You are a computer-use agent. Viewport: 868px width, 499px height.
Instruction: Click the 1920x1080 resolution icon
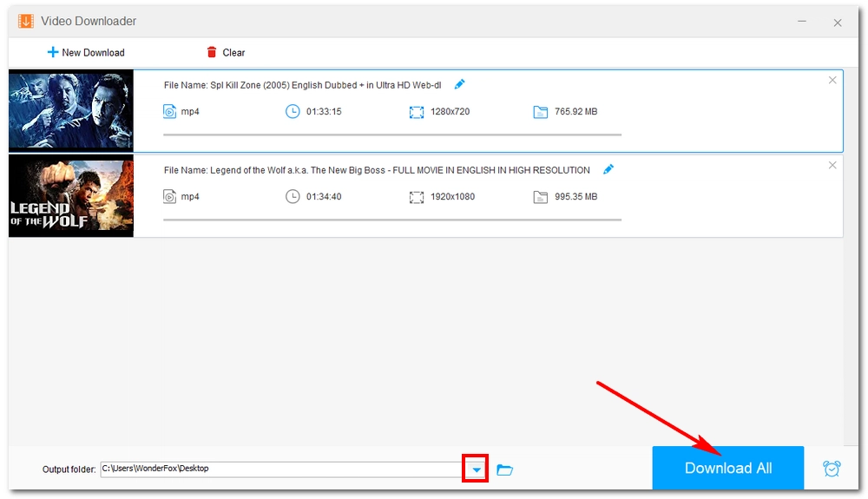(x=417, y=197)
